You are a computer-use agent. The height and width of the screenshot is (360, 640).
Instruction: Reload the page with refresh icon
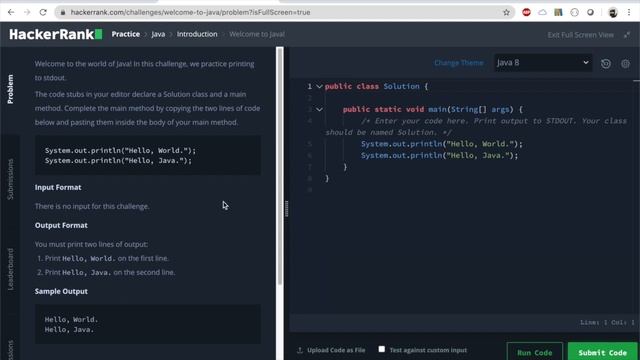tap(43, 12)
